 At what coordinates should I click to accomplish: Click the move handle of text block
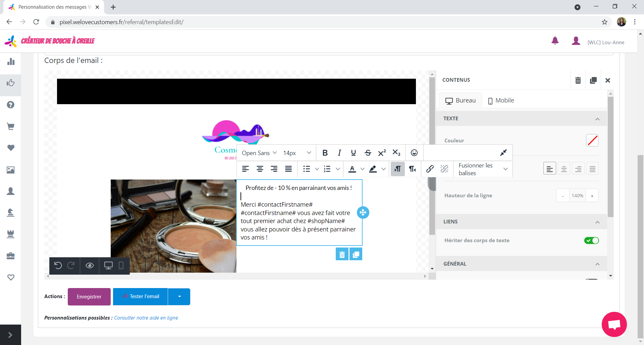coord(363,212)
